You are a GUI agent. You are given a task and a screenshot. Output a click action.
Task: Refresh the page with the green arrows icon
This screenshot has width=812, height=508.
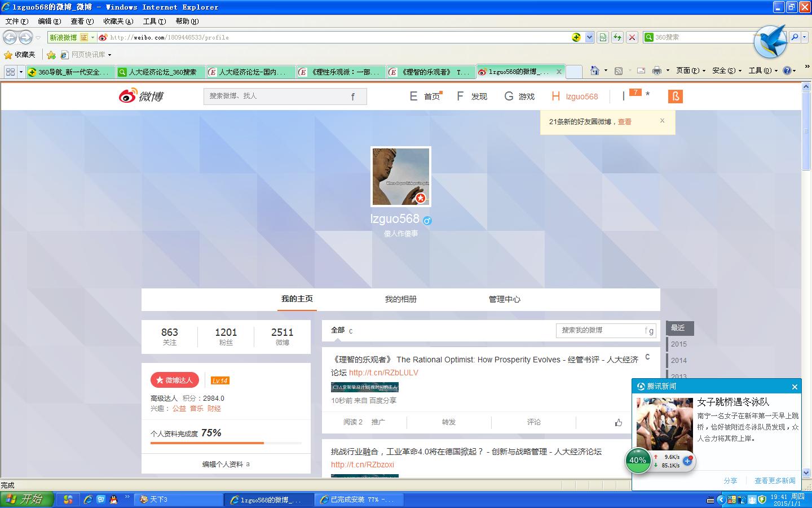coord(617,37)
